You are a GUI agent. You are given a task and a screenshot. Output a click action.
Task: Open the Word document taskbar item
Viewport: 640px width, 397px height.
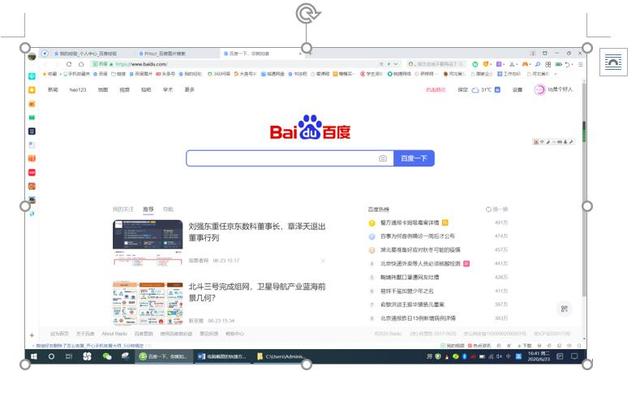tap(223, 356)
